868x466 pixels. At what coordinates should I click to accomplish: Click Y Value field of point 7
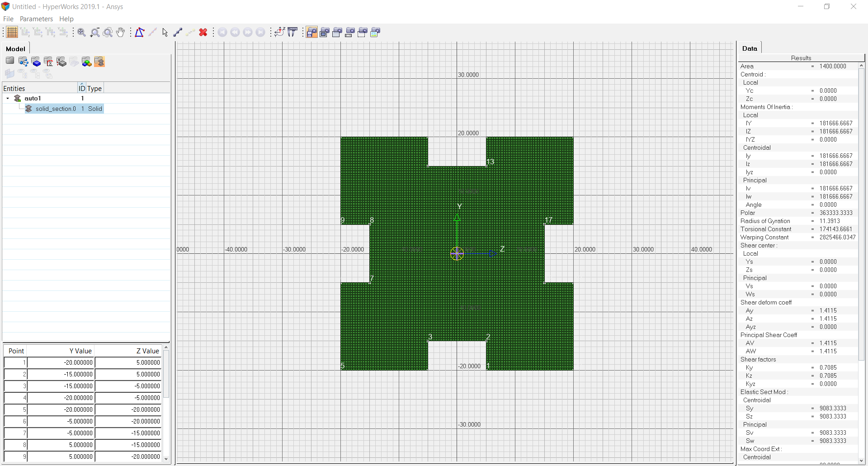click(61, 433)
